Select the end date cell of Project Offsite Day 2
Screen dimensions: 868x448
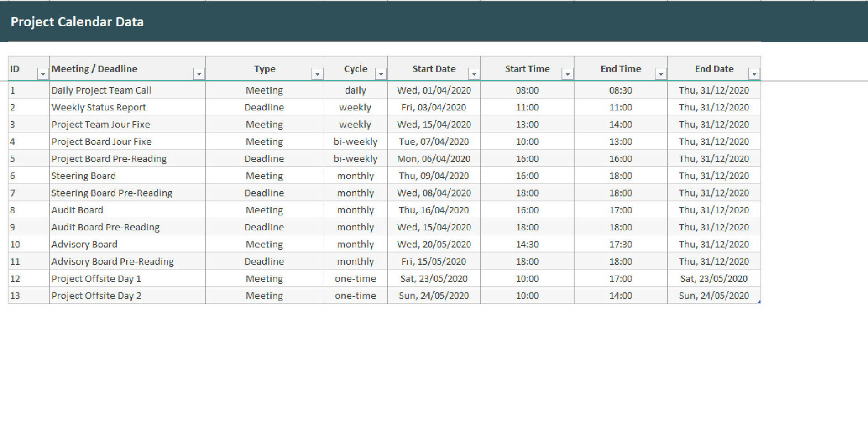(713, 295)
